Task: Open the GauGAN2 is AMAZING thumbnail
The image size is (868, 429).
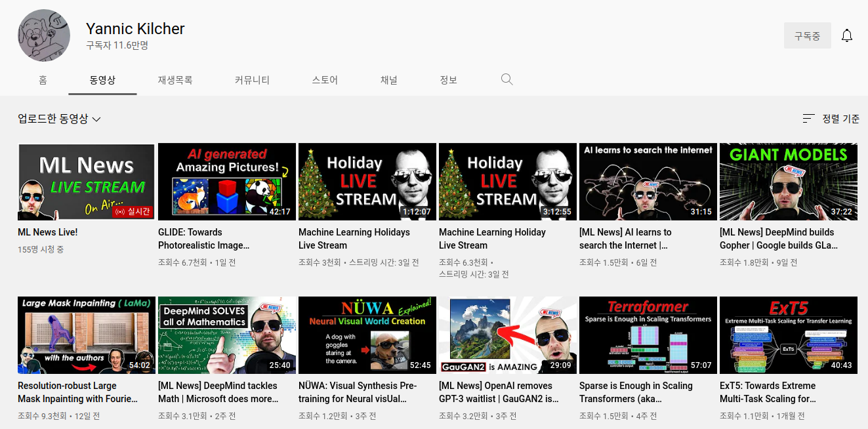Action: 508,335
